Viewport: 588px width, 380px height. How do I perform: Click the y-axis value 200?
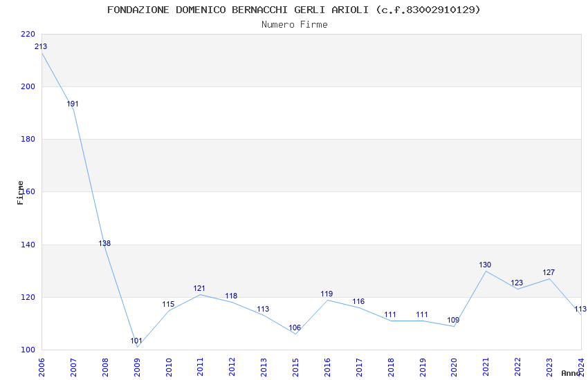coord(28,86)
